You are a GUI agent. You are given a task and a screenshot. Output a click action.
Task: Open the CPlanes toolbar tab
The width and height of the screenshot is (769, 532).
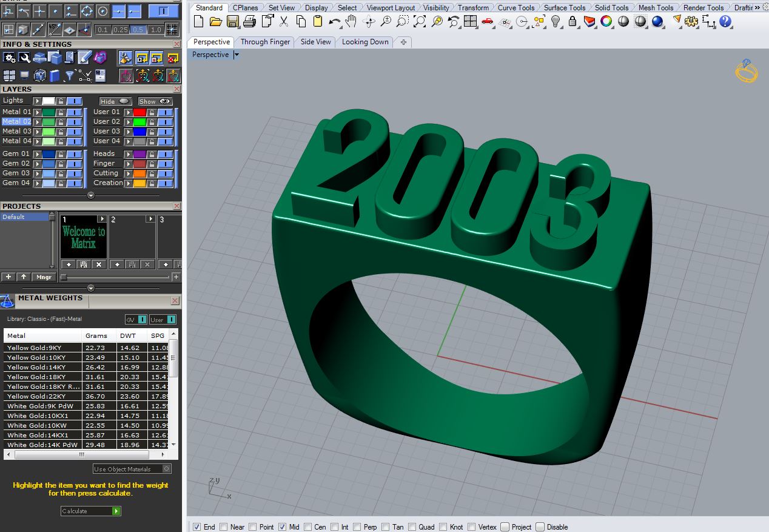tap(245, 8)
